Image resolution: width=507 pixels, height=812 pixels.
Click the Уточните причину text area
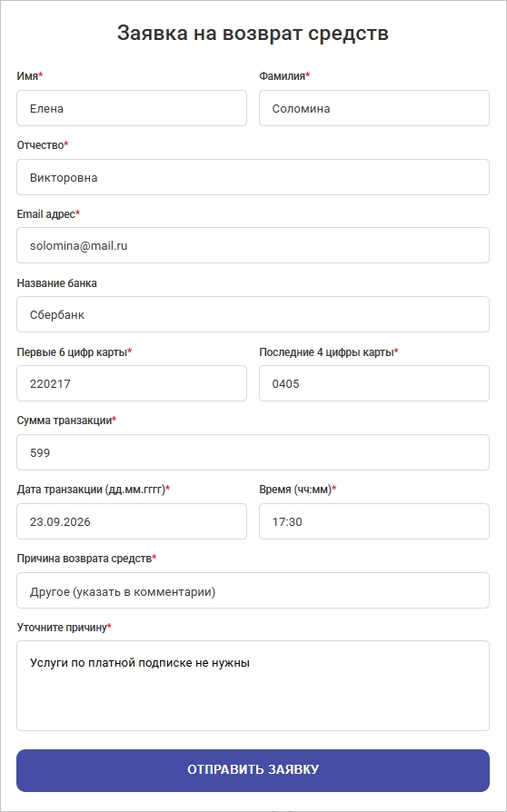point(253,686)
